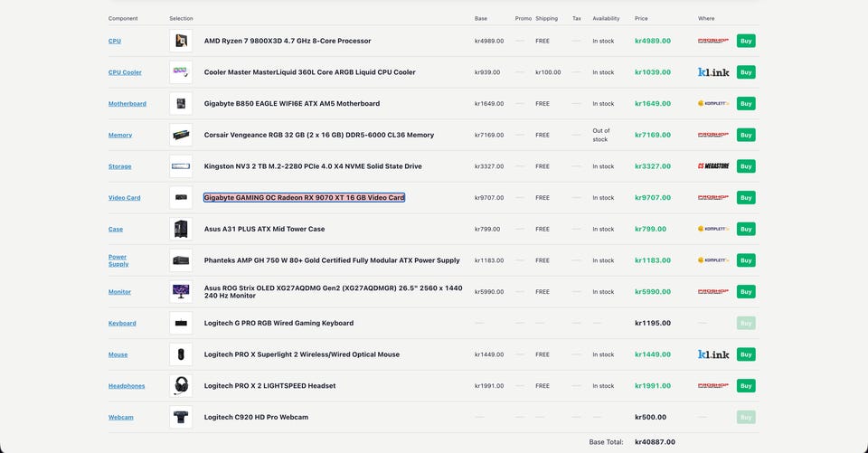Click the kl.ink logo in the Mouse row
The image size is (868, 453).
[x=713, y=354]
